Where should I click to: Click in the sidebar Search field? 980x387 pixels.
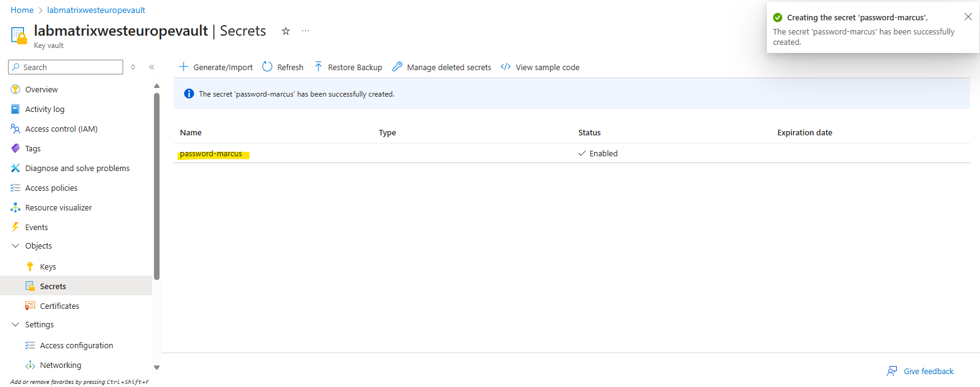coord(66,67)
